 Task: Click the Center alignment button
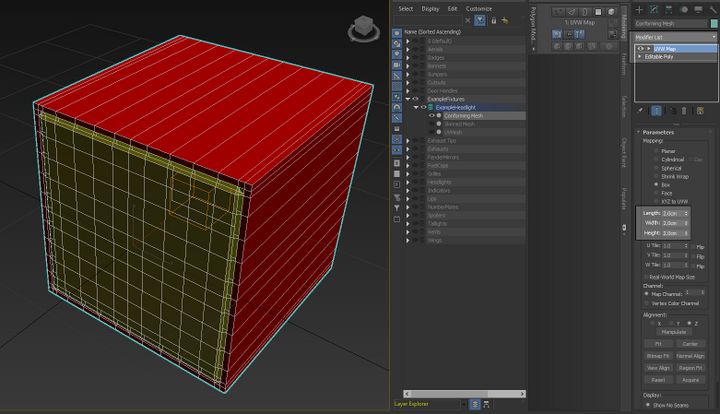[690, 344]
